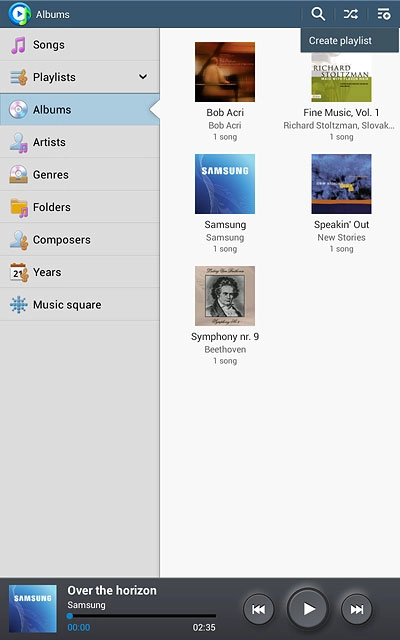Image resolution: width=400 pixels, height=640 pixels.
Task: Open the Songs category
Action: pos(80,44)
